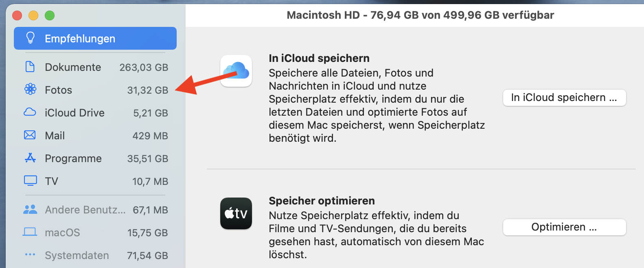The height and width of the screenshot is (268, 644).
Task: Click the large iCloud app icon
Action: tap(236, 71)
